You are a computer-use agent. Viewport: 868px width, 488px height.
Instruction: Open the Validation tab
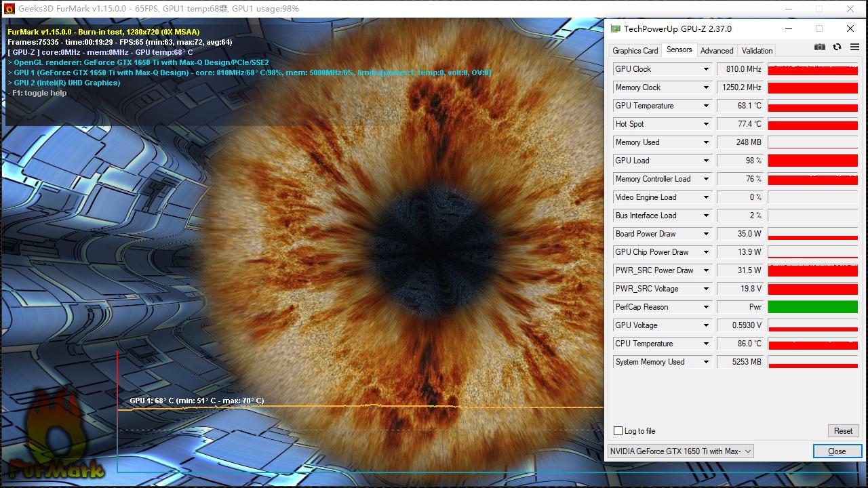[757, 51]
